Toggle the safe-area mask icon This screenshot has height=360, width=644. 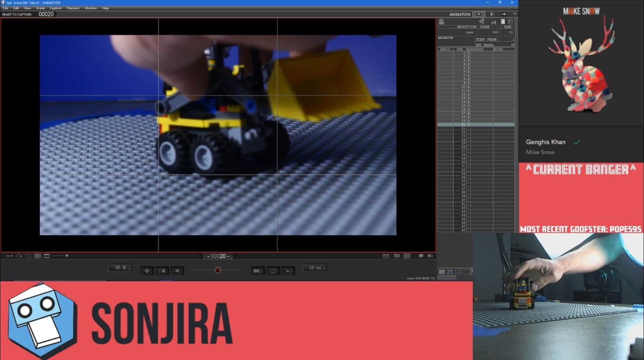pos(28,256)
